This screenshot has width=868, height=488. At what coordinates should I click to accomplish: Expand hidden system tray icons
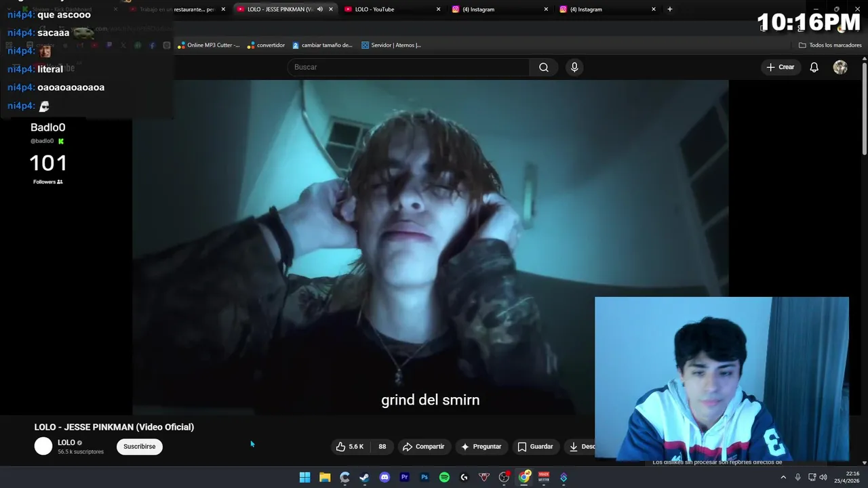(783, 477)
